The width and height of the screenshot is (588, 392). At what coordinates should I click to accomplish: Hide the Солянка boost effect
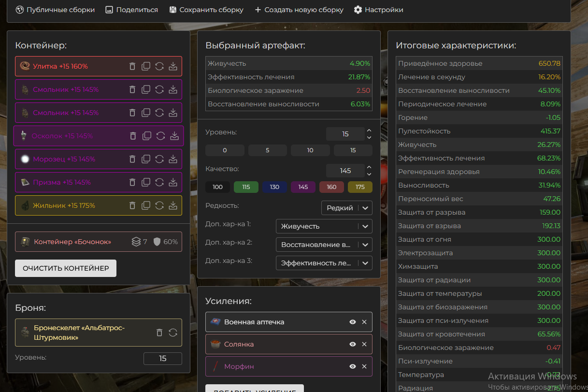(x=353, y=344)
